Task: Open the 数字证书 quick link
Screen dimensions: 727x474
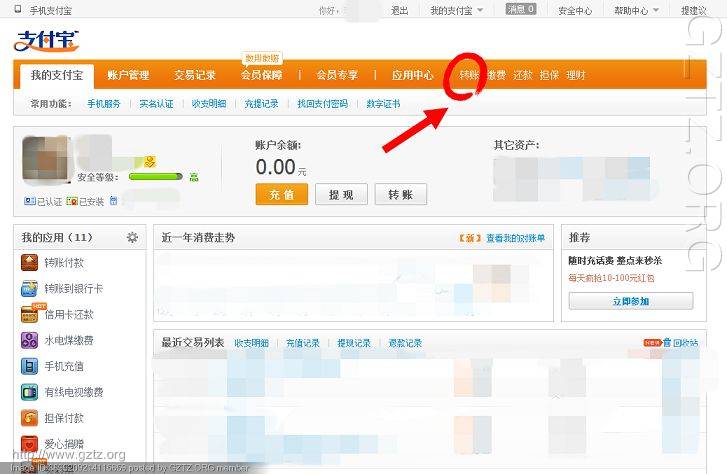Action: click(383, 104)
